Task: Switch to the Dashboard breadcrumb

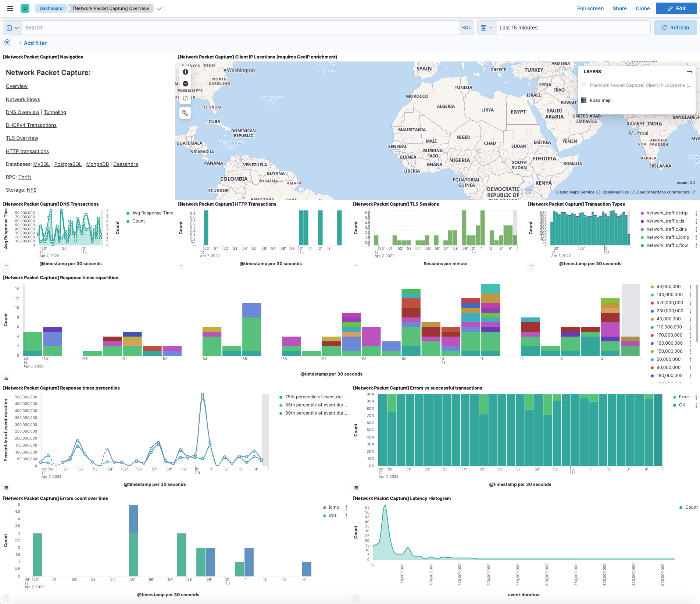Action: [x=50, y=8]
